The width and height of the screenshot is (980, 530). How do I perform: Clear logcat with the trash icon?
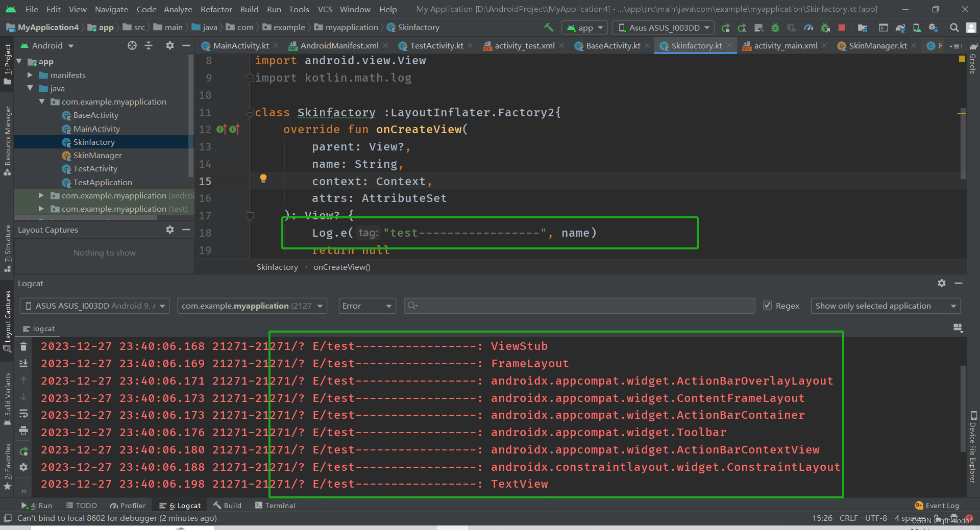coord(23,346)
